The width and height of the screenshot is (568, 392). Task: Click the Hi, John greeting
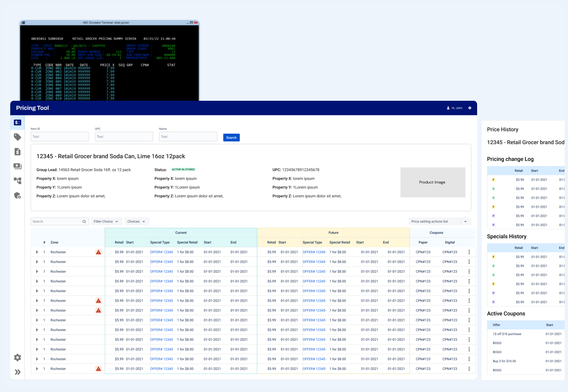pyautogui.click(x=457, y=108)
